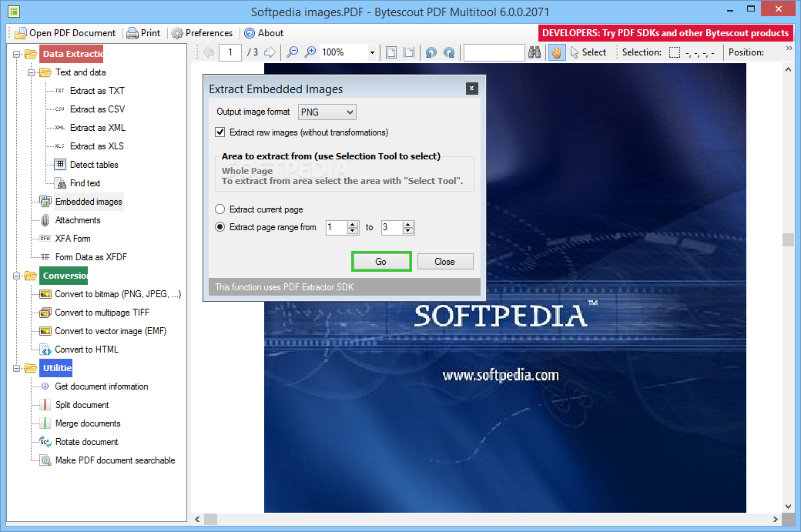This screenshot has width=801, height=532.
Task: Collapse the Utilities tree node
Action: [x=16, y=368]
